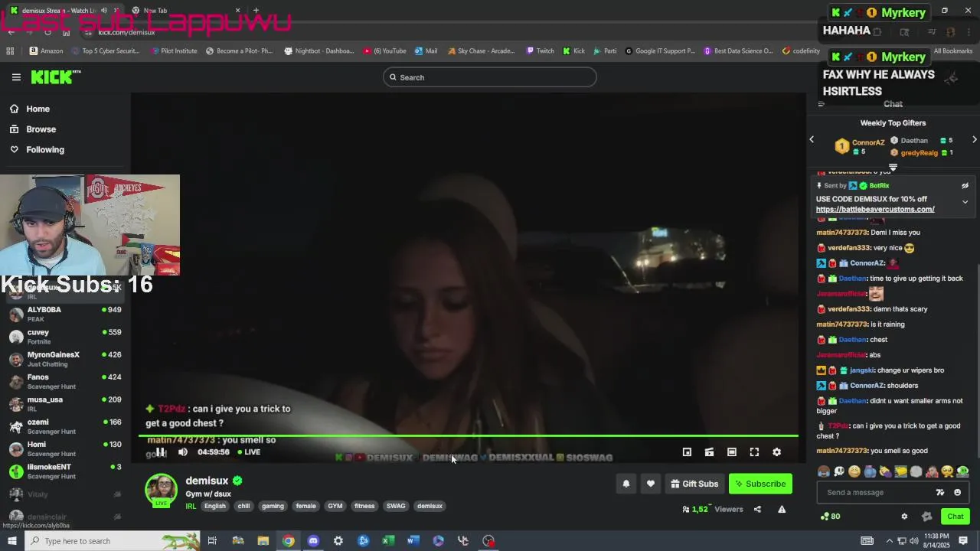Click the English tag
980x551 pixels.
pyautogui.click(x=215, y=506)
